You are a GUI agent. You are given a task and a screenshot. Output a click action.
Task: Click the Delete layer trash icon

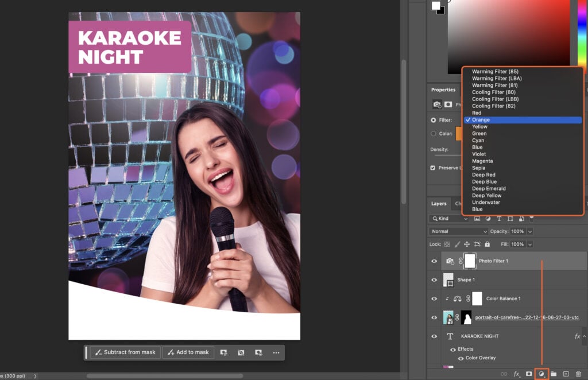579,373
